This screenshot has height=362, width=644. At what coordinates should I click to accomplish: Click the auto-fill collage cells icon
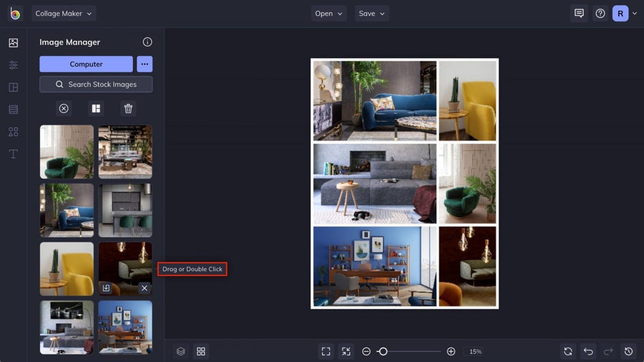(96, 109)
